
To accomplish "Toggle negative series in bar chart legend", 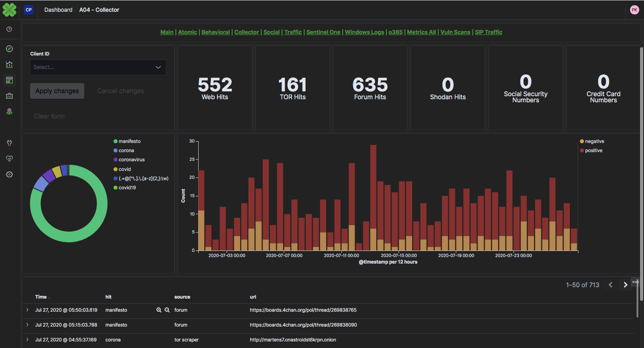I will click(x=592, y=141).
